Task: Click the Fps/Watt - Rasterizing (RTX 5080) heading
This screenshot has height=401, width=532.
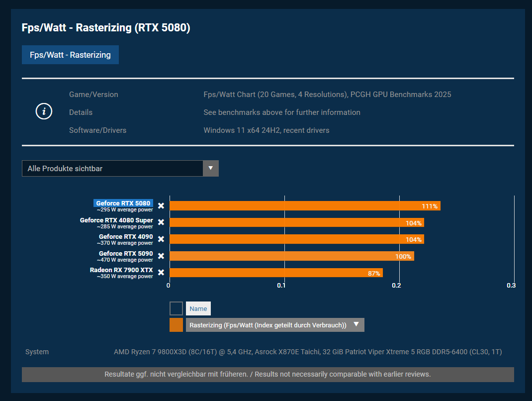Action: tap(106, 27)
